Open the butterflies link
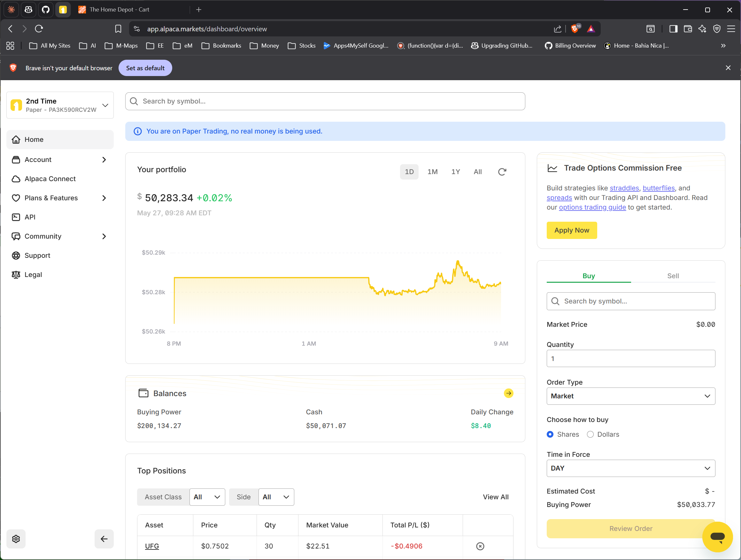This screenshot has height=560, width=741. 659,188
